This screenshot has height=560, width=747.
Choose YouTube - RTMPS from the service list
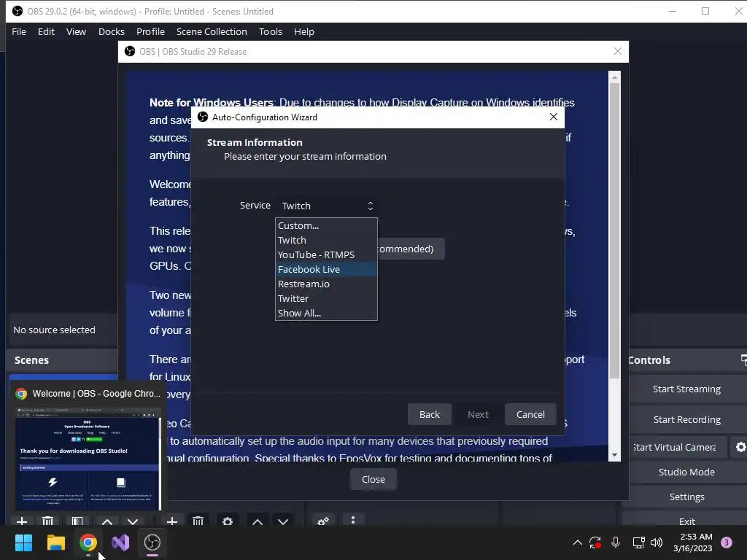[x=326, y=254]
